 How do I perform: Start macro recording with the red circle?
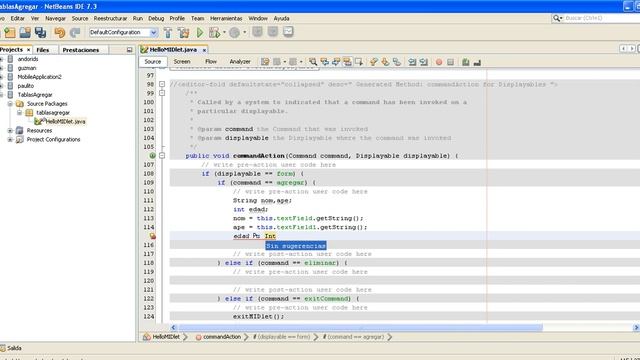(x=439, y=62)
